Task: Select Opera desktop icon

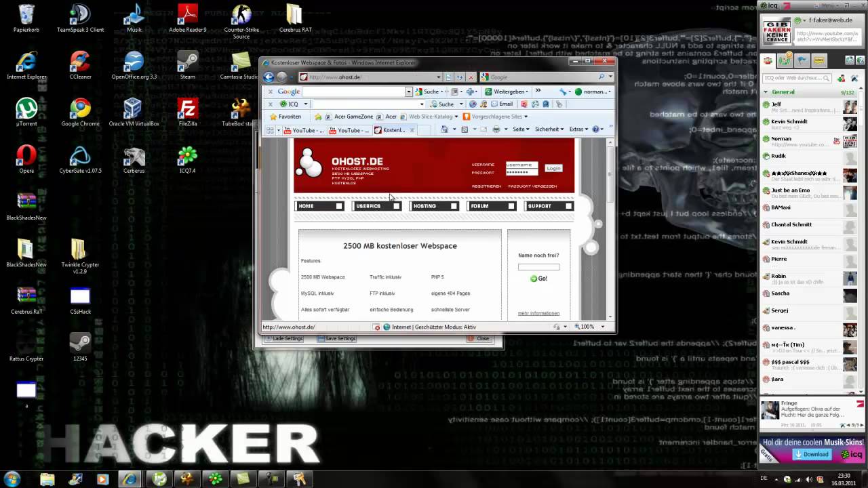Action: tap(26, 159)
